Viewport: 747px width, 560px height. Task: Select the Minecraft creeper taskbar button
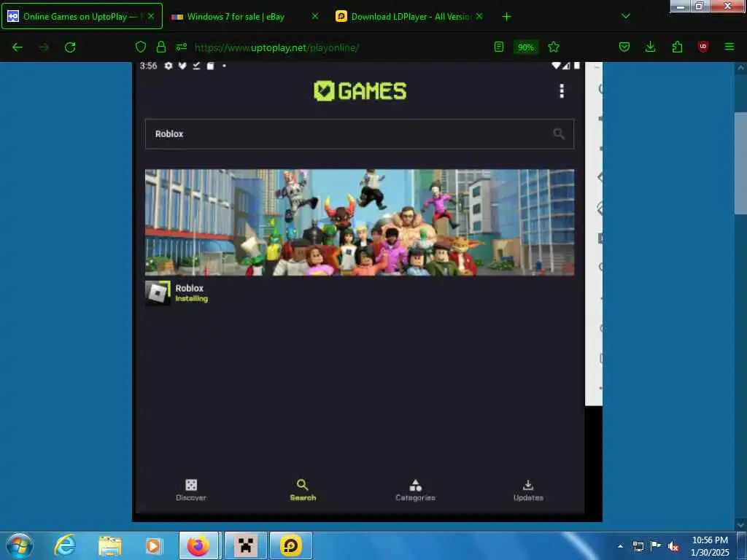(245, 545)
